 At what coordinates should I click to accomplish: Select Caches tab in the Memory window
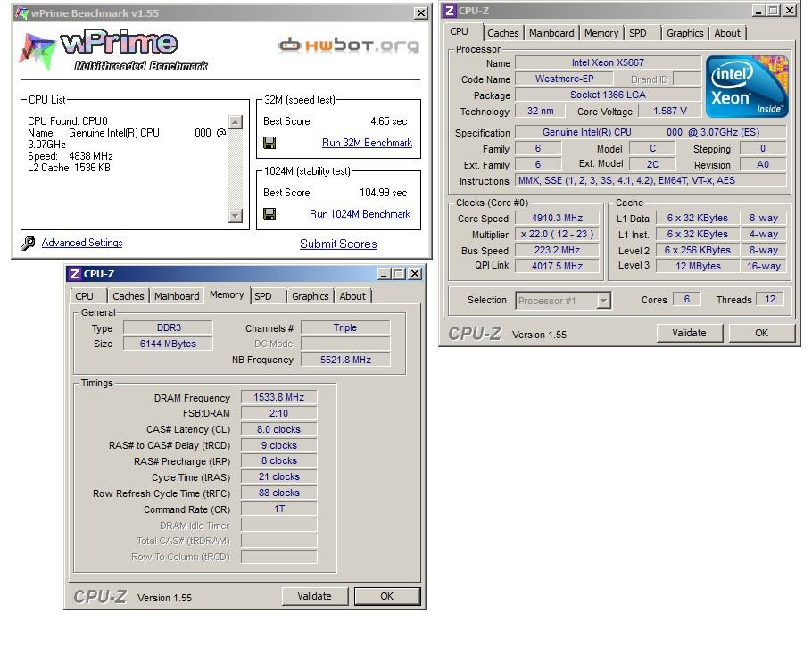coord(128,296)
